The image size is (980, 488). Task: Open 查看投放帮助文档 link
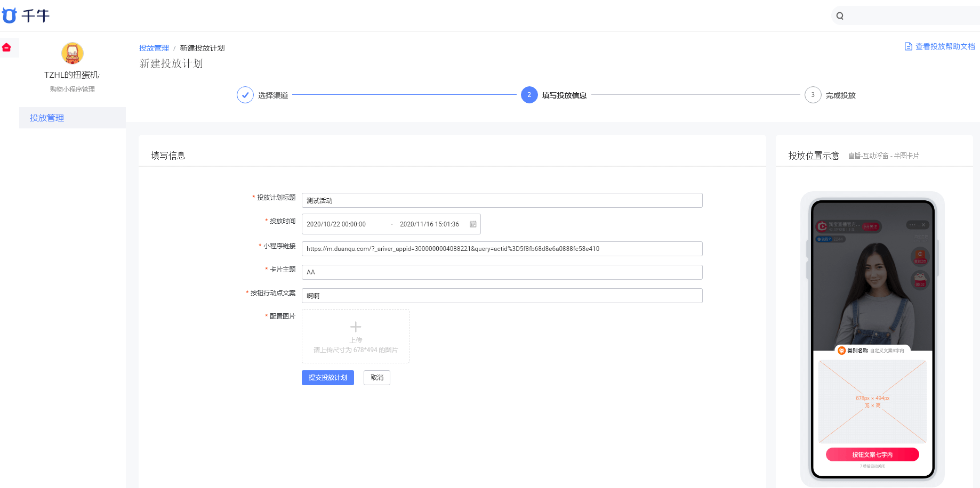(945, 46)
